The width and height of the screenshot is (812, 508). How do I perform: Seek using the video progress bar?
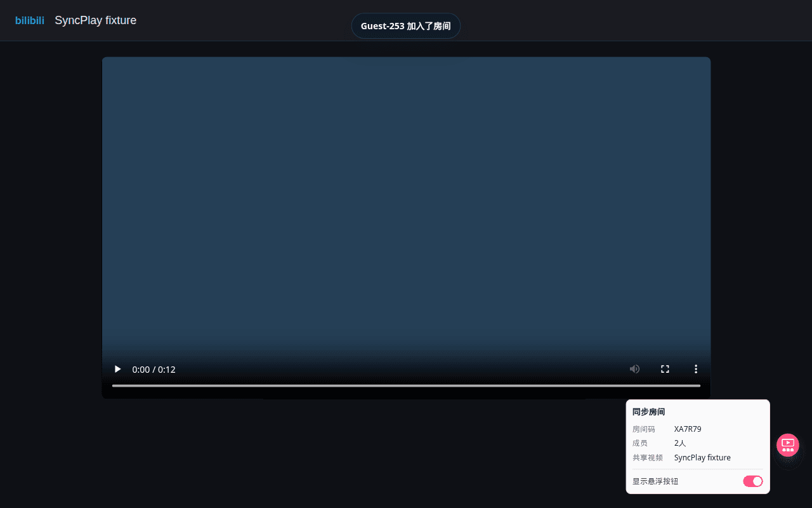tap(406, 385)
